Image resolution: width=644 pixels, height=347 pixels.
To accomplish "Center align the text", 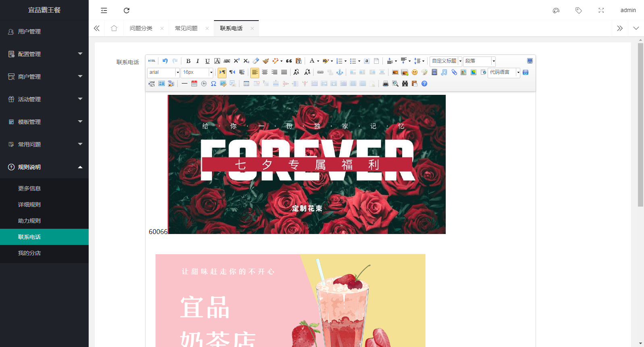I will [x=265, y=72].
